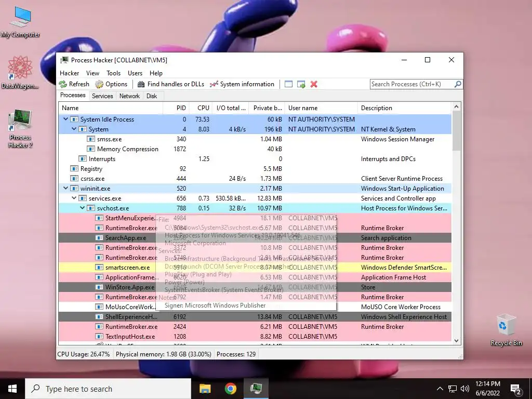532x399 pixels.
Task: Sort by the CPU column header
Action: 201,108
